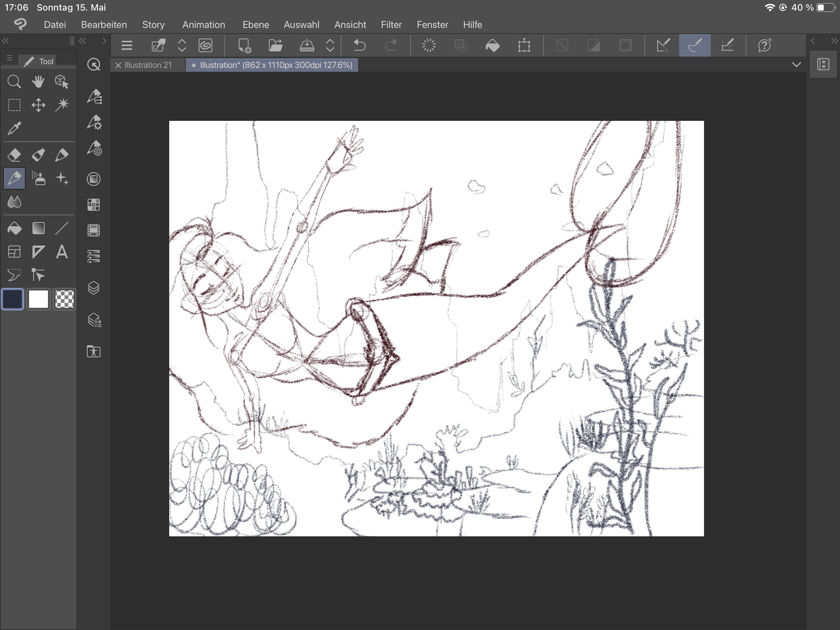Viewport: 840px width, 630px height.
Task: Toggle snap to special ruler
Action: pos(695,46)
